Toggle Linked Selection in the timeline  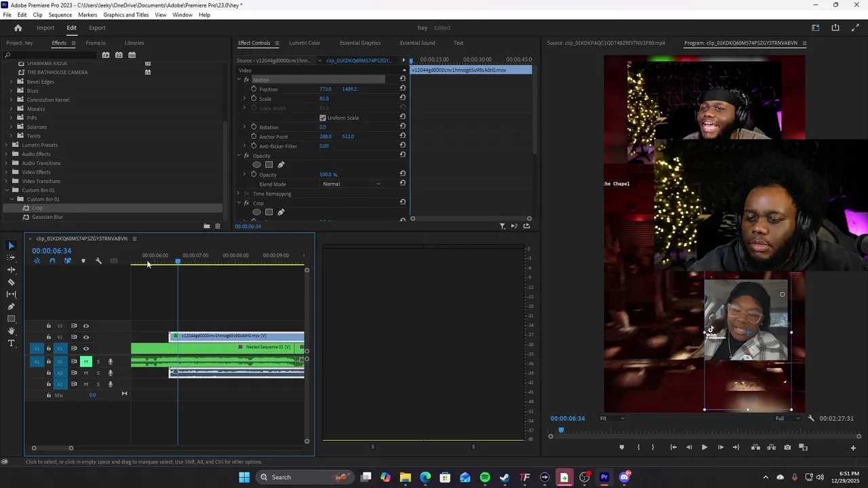coord(68,261)
